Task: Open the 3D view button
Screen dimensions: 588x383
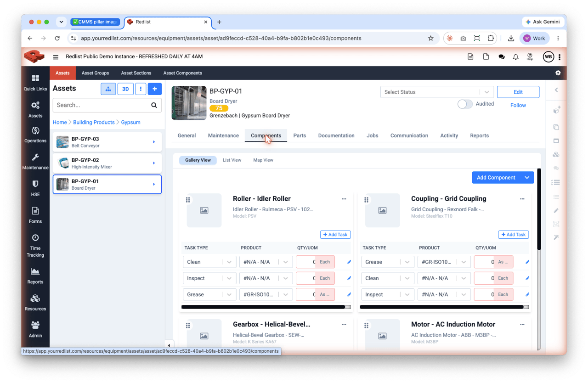Action: pos(125,89)
